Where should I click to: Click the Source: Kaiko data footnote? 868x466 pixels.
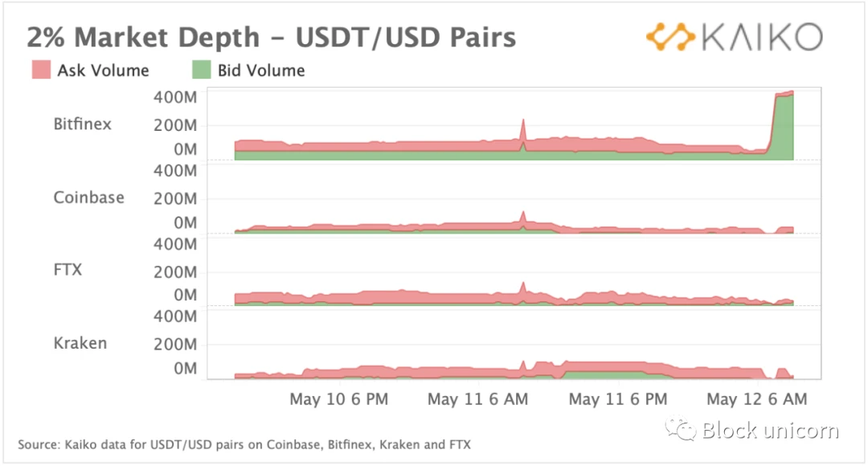[244, 444]
